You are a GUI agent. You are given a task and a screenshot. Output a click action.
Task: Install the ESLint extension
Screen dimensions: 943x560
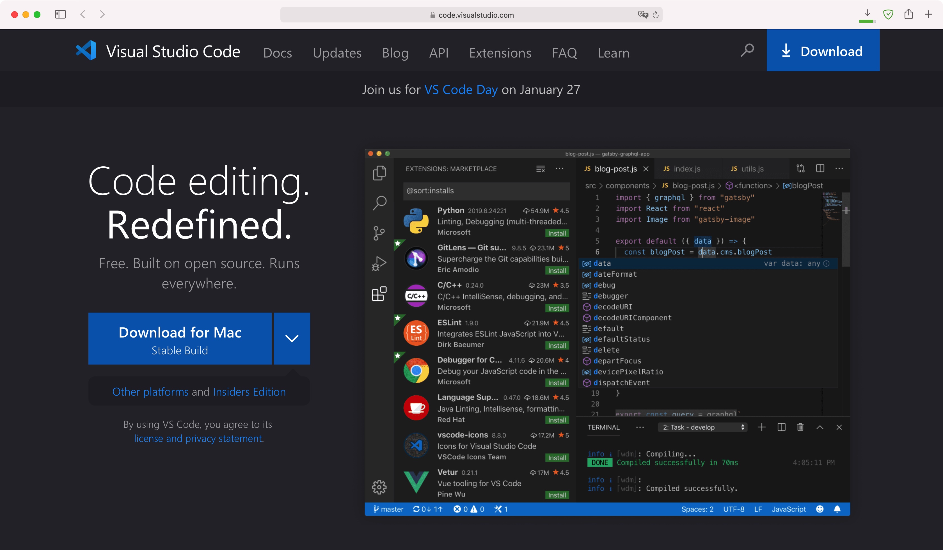pos(557,345)
